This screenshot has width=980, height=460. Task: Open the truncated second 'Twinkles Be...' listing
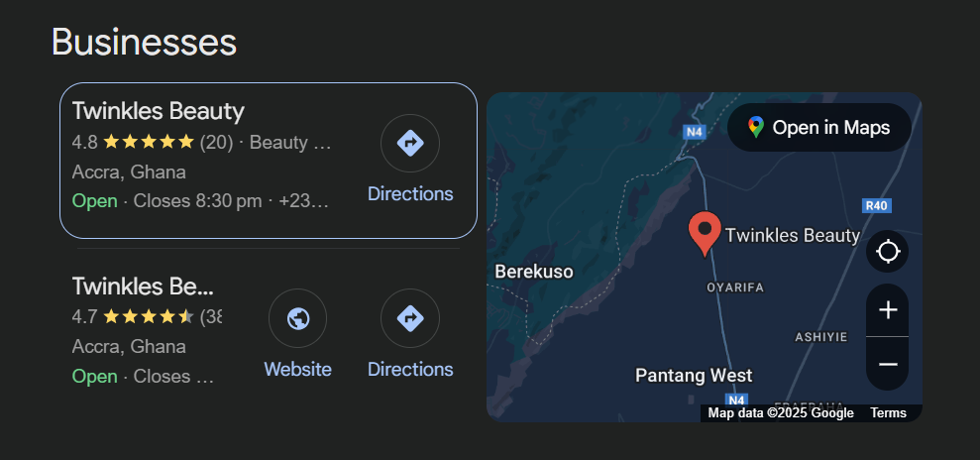pos(143,287)
